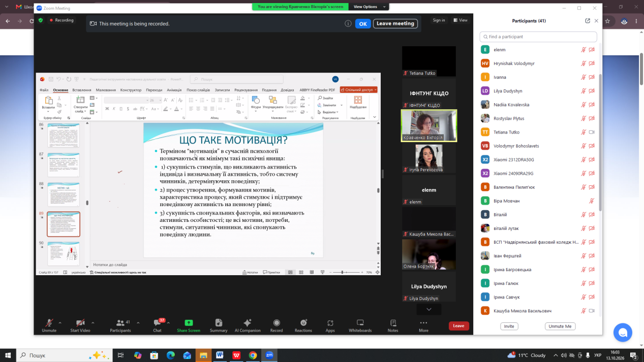The image size is (644, 362).
Task: Click the Leave button in Zoom toolbar
Action: [458, 326]
